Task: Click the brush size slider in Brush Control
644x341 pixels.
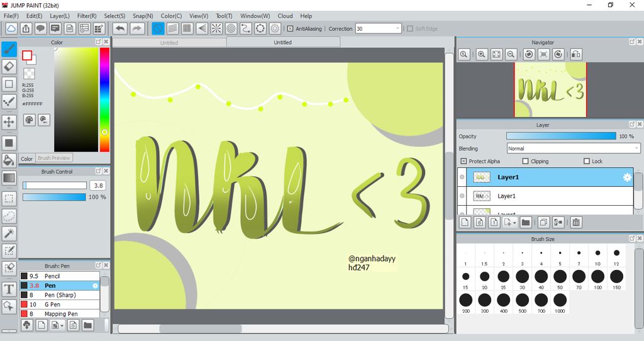Action: point(55,186)
